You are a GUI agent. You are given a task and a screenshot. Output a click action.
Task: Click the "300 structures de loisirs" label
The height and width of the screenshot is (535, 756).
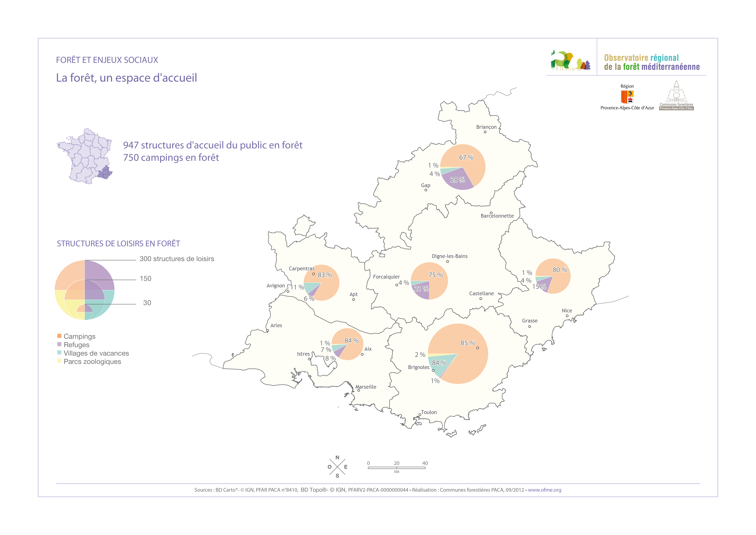click(x=177, y=259)
